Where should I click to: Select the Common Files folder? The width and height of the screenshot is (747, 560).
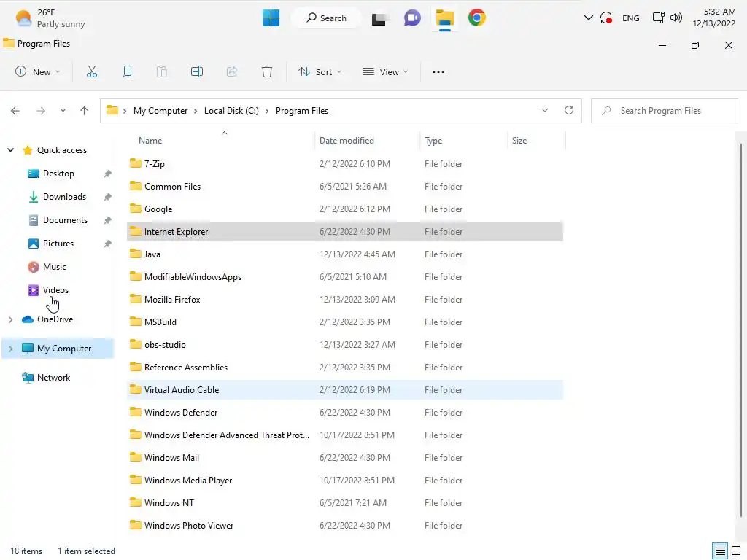(345, 187)
